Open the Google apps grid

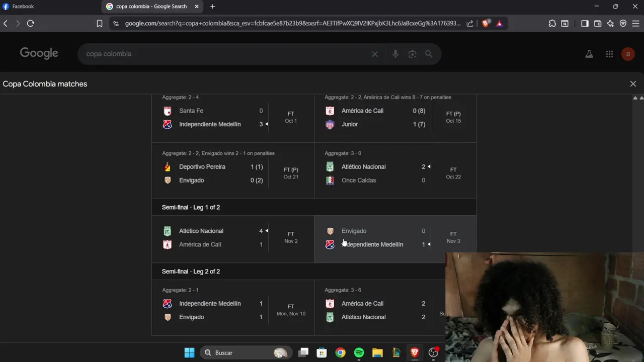[x=609, y=54]
